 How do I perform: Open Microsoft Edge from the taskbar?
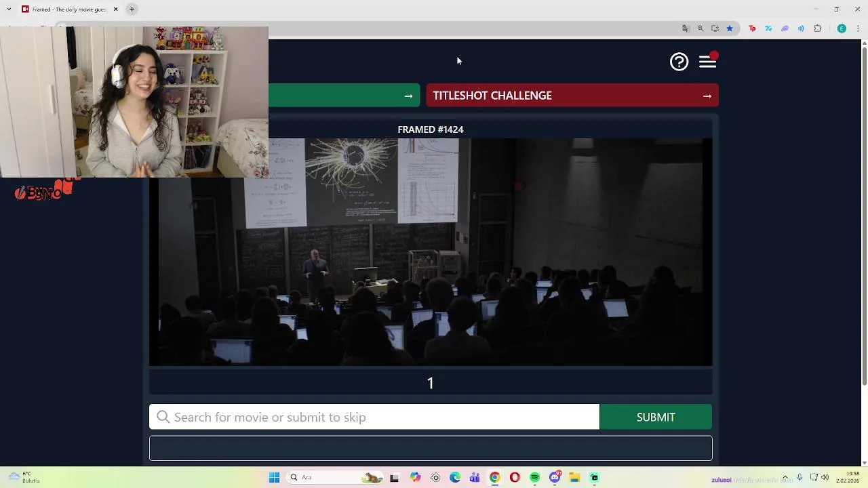455,478
